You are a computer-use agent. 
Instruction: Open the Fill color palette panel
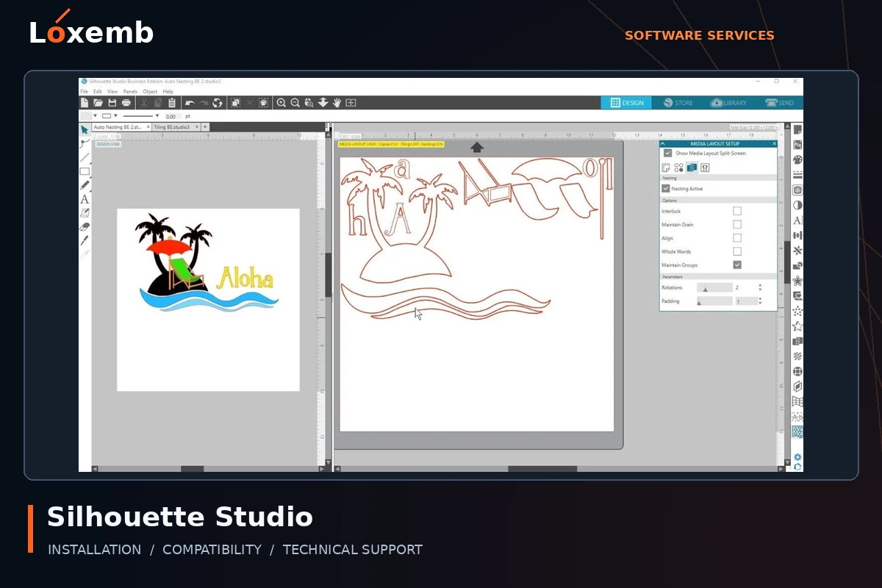tap(797, 159)
